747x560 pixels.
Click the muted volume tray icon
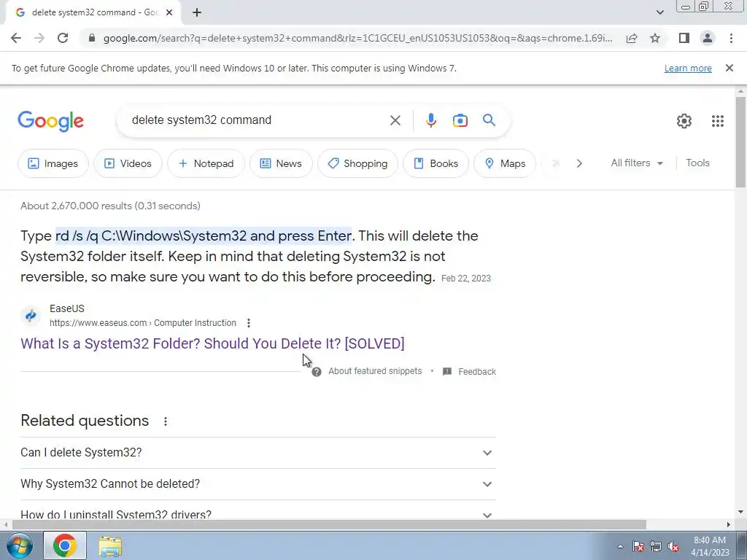tap(673, 546)
